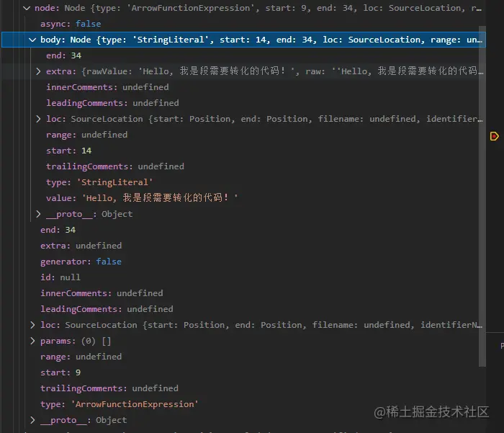Select the extra: undefined row
The height and width of the screenshot is (433, 504).
(x=243, y=246)
